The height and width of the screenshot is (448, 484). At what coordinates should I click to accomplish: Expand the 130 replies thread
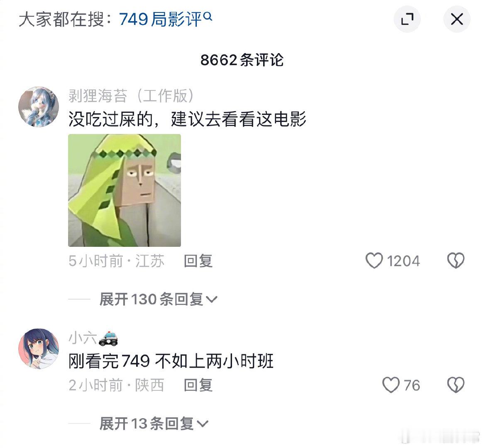pos(158,299)
